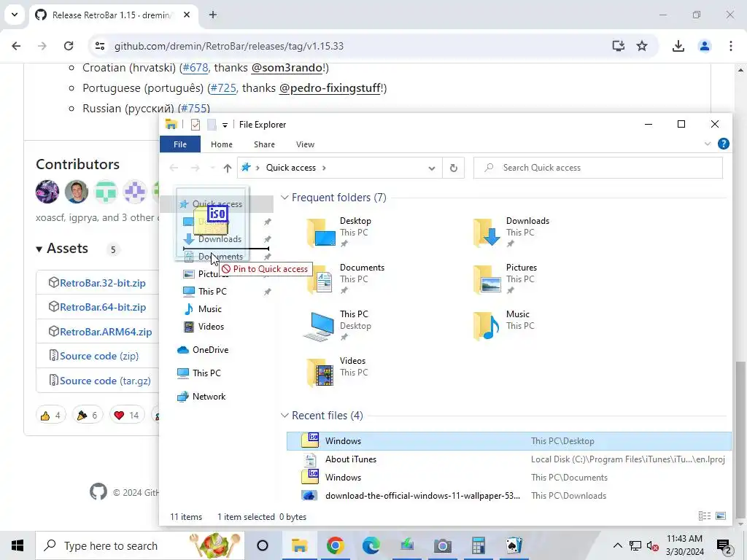
Task: Collapse the Frequent folders section
Action: click(285, 197)
